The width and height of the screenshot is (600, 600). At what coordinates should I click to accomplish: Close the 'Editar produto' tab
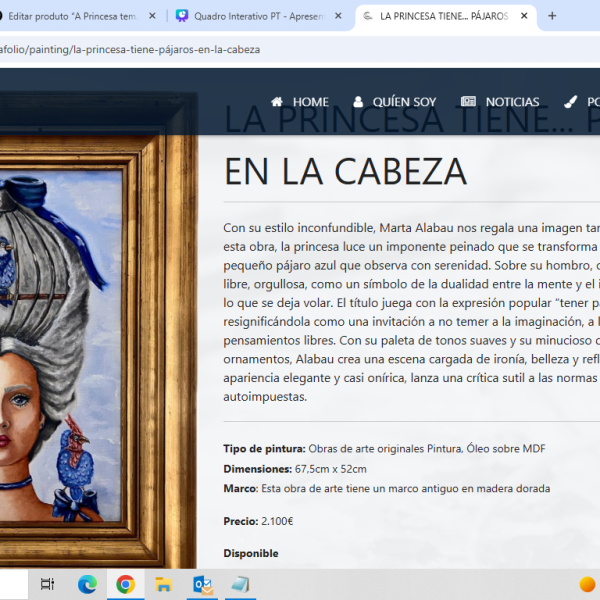click(x=152, y=16)
